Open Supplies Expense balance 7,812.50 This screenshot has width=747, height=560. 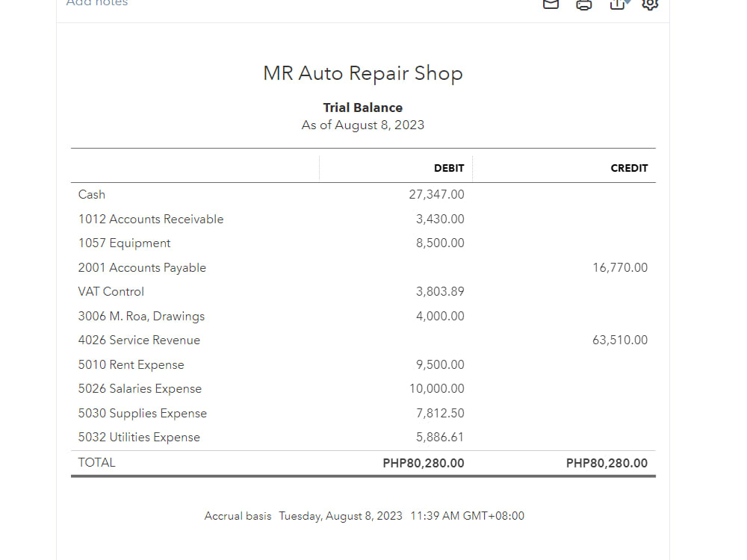coord(441,413)
